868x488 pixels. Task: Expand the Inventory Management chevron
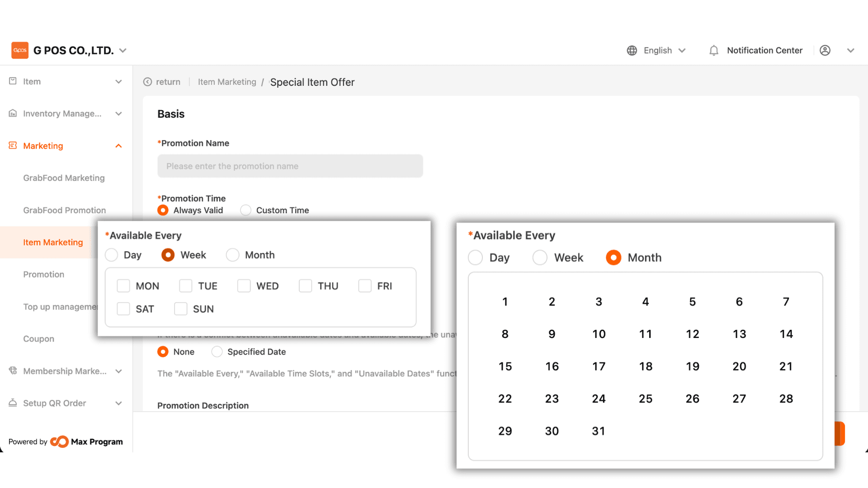118,114
